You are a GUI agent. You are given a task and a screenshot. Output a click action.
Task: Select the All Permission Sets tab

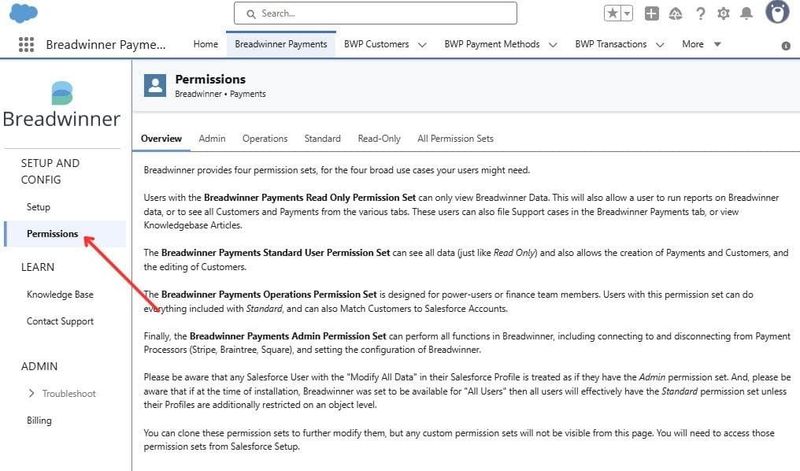[455, 139]
